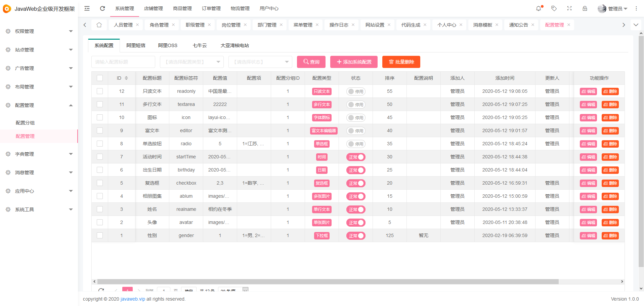The width and height of the screenshot is (644, 306).
Task: Click the 请输入配置标题 search input field
Action: (123, 62)
